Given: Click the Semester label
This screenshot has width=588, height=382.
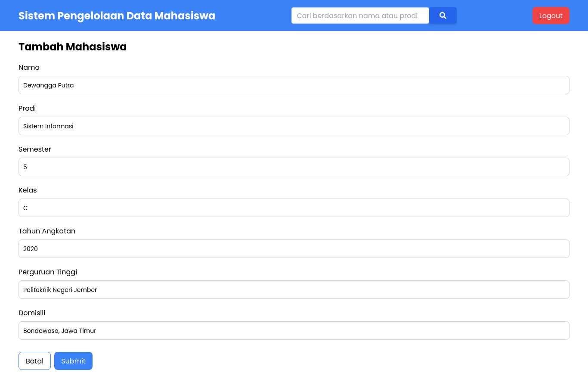Looking at the screenshot, I should pyautogui.click(x=35, y=149).
